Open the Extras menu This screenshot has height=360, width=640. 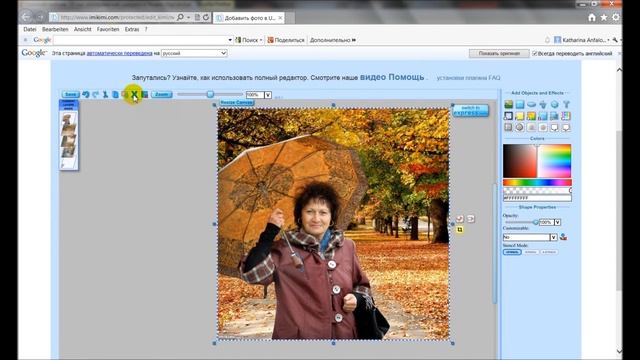pos(132,29)
